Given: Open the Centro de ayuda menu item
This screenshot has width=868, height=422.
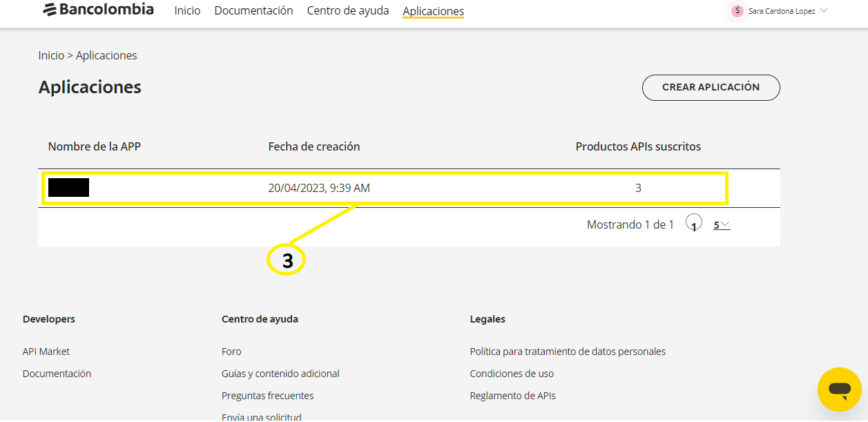Looking at the screenshot, I should [x=347, y=10].
